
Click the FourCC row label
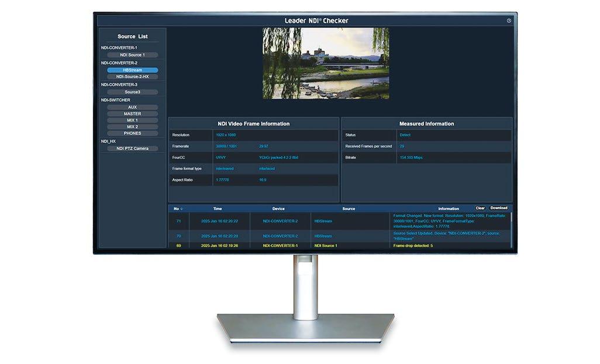[x=178, y=158]
